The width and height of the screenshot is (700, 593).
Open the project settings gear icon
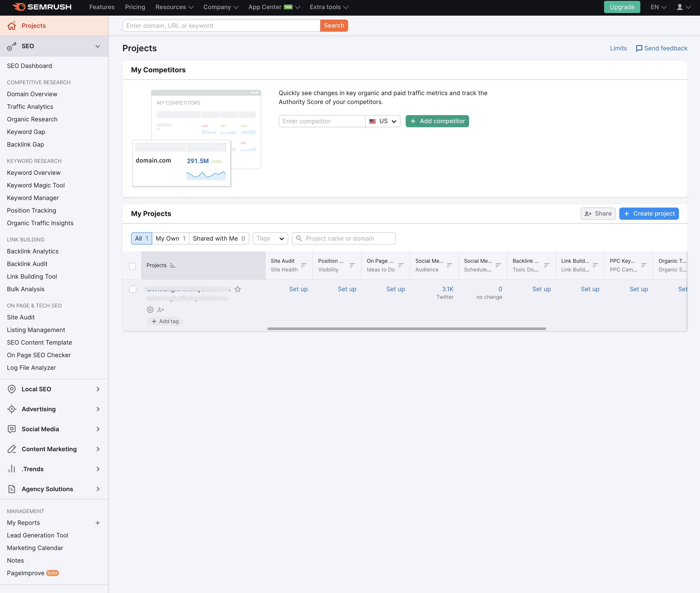click(x=150, y=310)
